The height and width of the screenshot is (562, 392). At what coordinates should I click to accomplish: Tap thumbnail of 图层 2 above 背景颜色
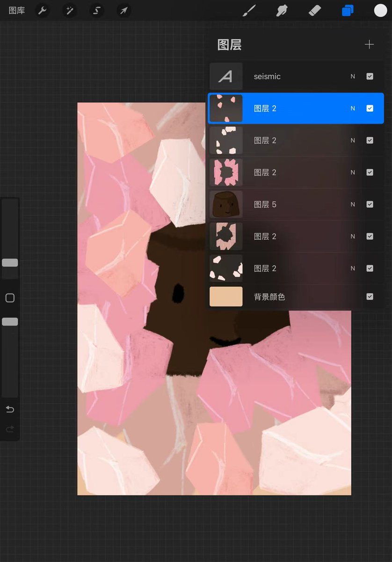tap(226, 268)
